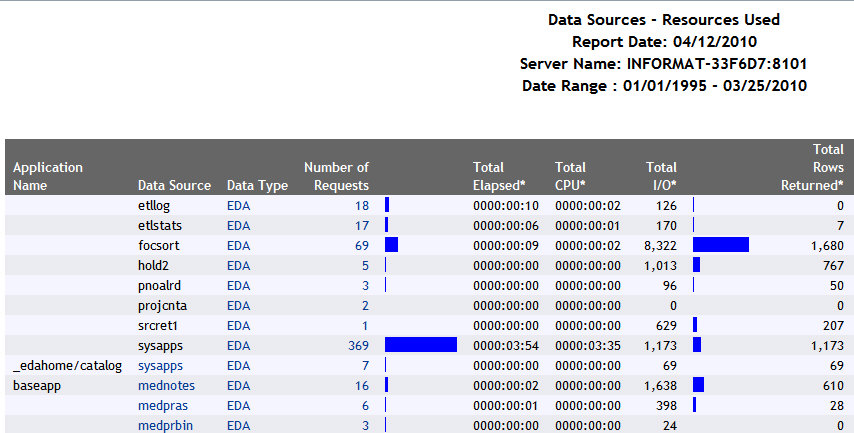Click the medpras data source link
This screenshot has width=854, height=433.
click(x=163, y=405)
